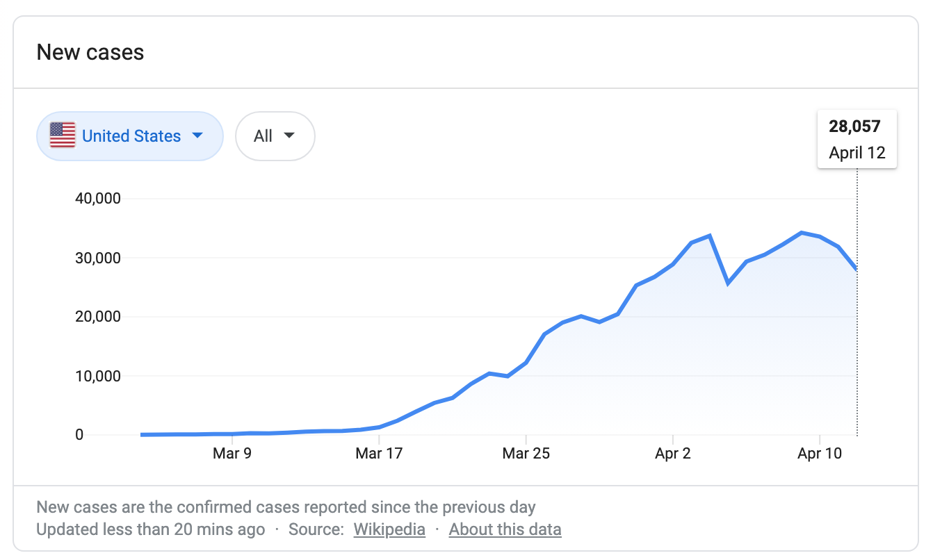The height and width of the screenshot is (560, 933).
Task: Click the 28,057 April 12 tooltip
Action: [x=857, y=139]
